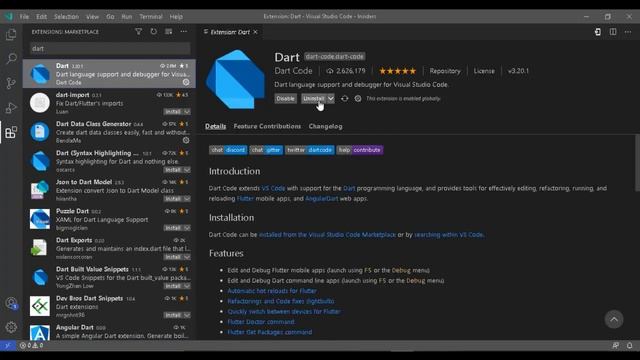Focus the extensions search box containing dart
This screenshot has height=360, width=640.
[110, 49]
